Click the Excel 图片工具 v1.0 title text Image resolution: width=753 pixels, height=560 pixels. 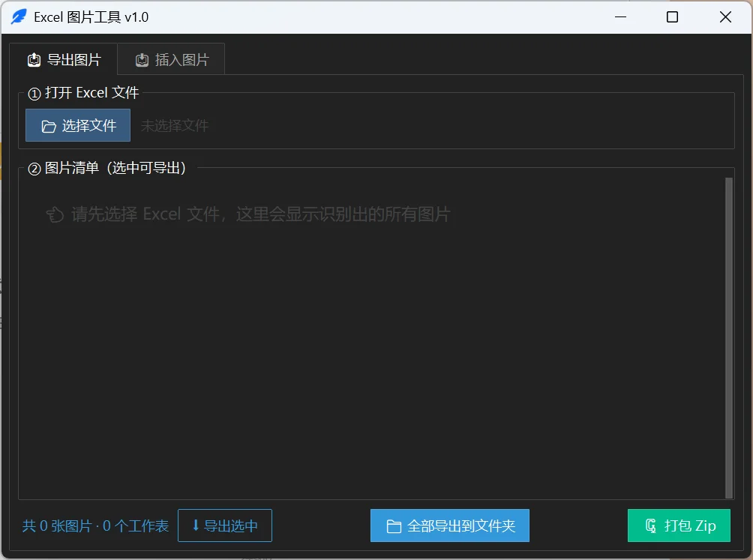91,17
